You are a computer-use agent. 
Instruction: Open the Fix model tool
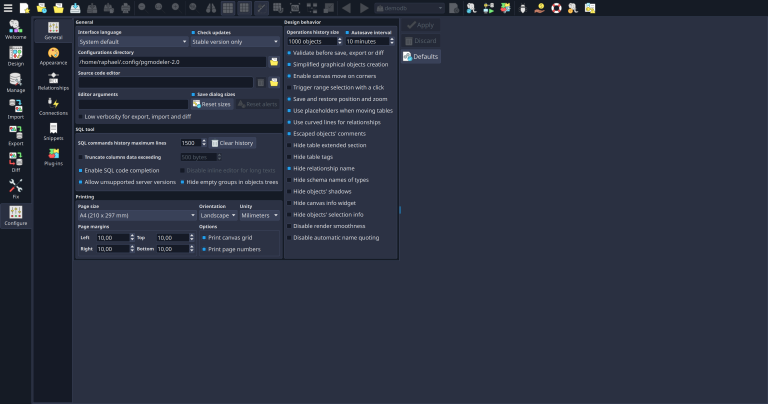(16, 189)
